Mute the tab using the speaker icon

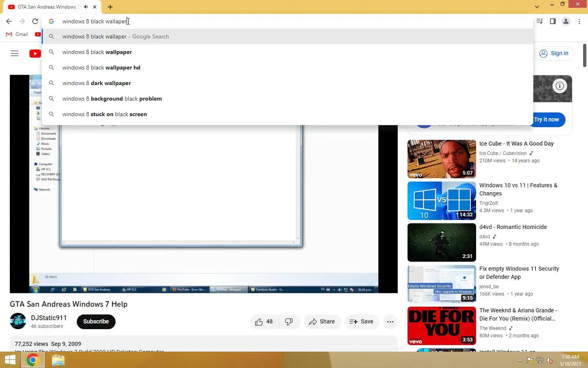click(x=86, y=7)
